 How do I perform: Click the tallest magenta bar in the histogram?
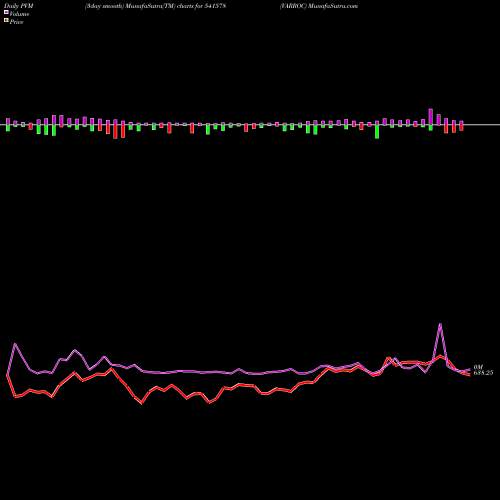pyautogui.click(x=431, y=117)
